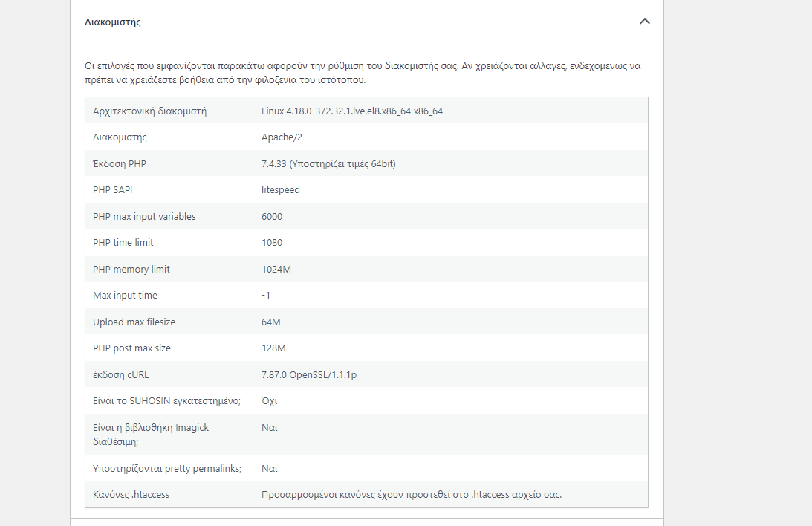Select the Upload max filesize label
812x526 pixels.
click(134, 322)
